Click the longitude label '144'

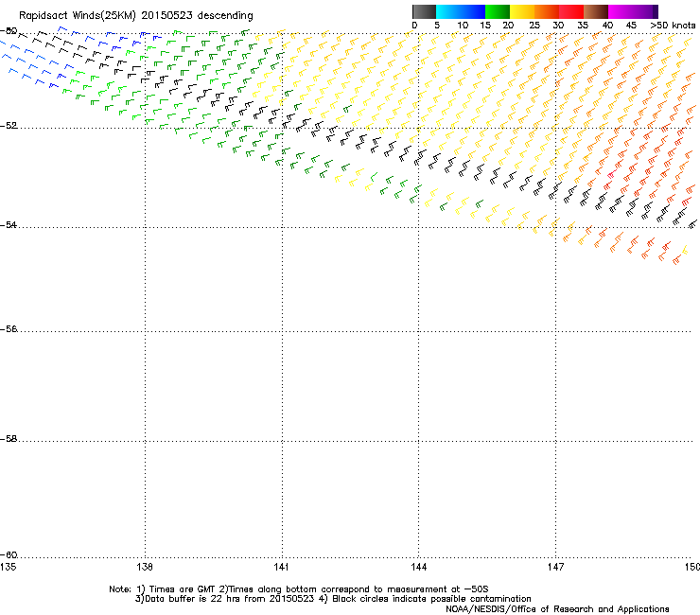pos(418,567)
